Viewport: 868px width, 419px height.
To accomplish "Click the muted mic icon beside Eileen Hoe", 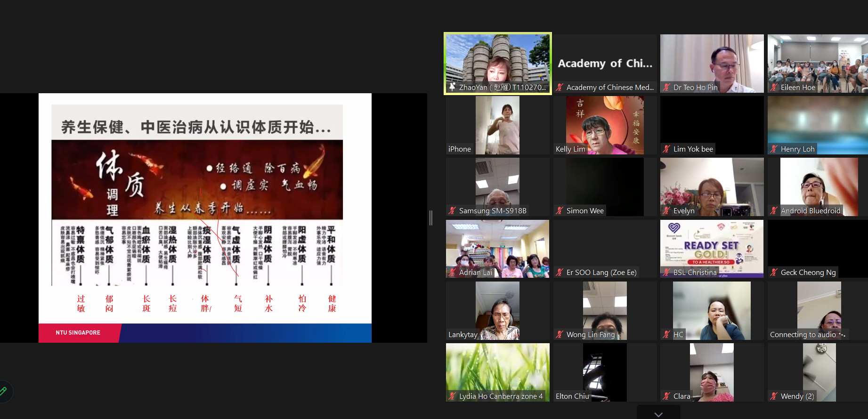I will click(x=774, y=88).
